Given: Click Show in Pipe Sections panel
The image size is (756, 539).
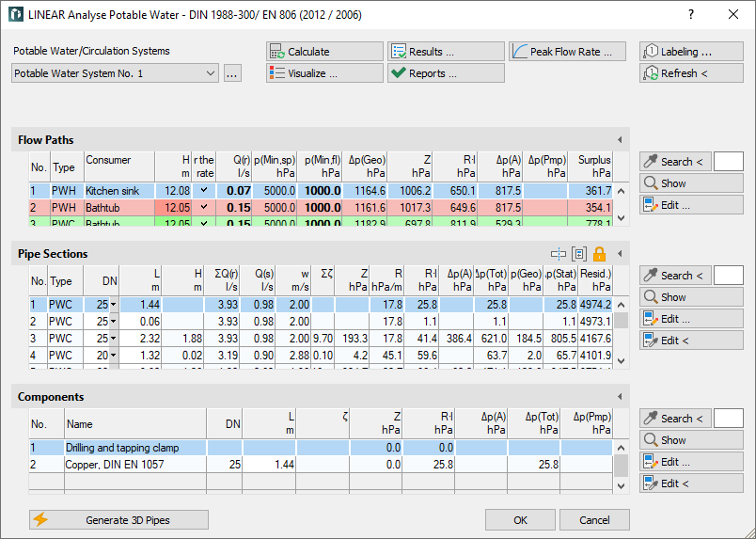Looking at the screenshot, I should (691, 297).
